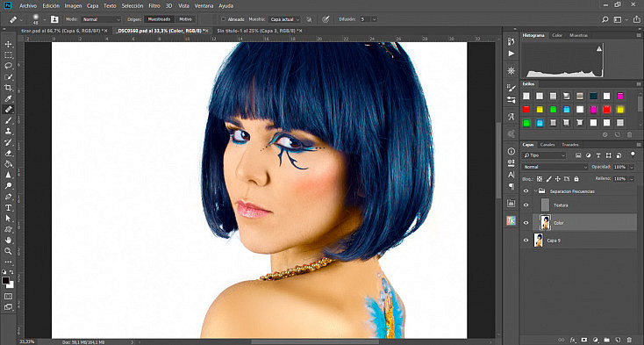Select the Eraser tool

8,153
